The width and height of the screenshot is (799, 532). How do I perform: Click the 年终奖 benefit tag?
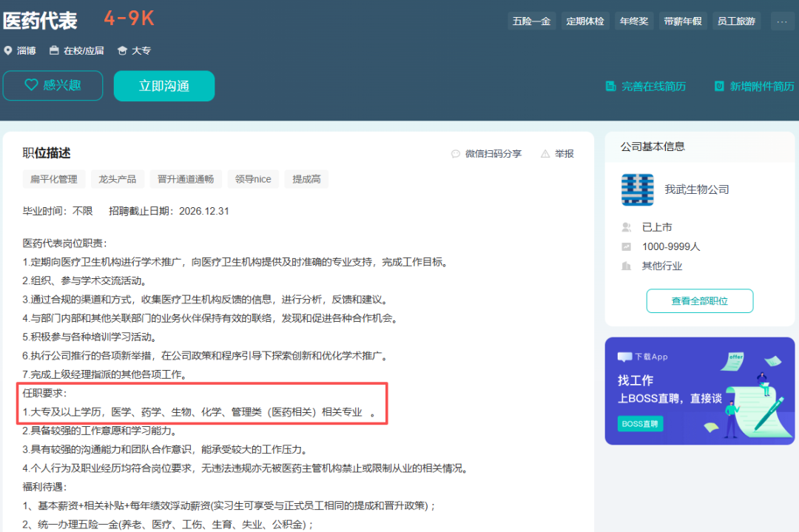(634, 21)
